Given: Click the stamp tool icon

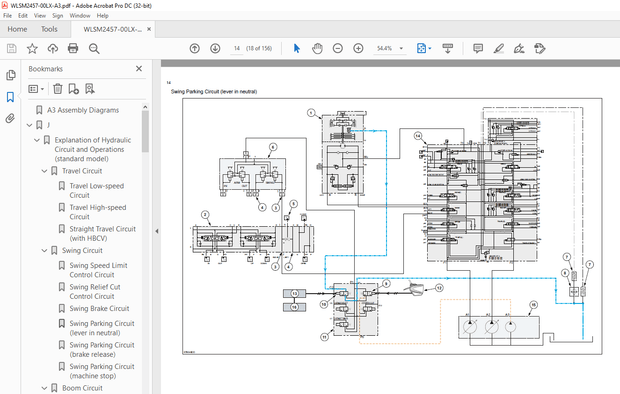Looking at the screenshot, I should [540, 48].
